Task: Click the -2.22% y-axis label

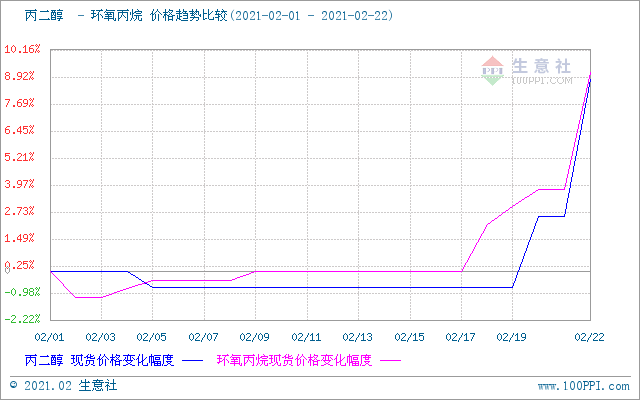Action: coord(22,319)
